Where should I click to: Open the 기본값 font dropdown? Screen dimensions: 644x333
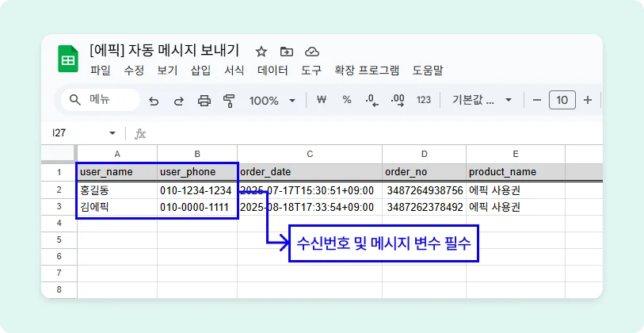pos(482,100)
